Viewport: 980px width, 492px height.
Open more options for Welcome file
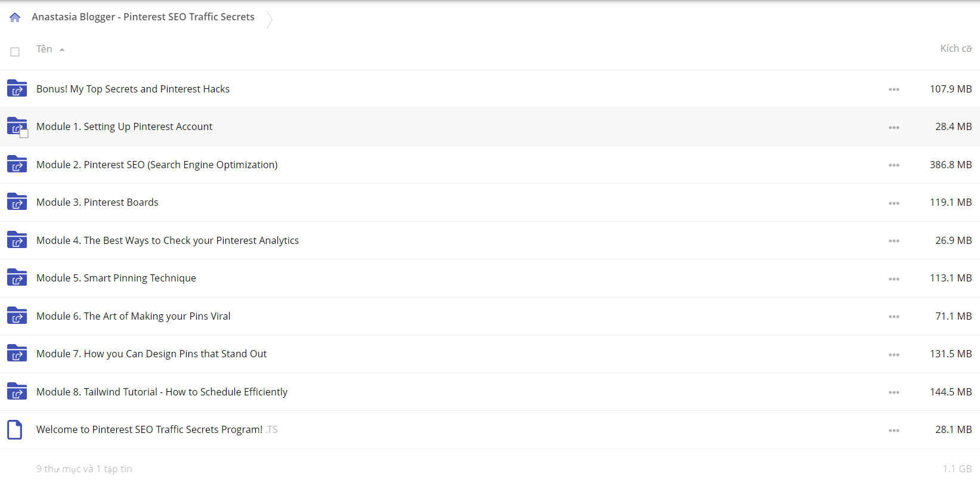click(x=894, y=431)
